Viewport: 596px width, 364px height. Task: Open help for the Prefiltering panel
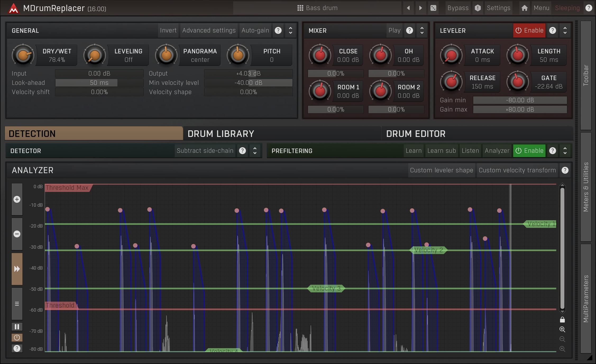coord(552,151)
